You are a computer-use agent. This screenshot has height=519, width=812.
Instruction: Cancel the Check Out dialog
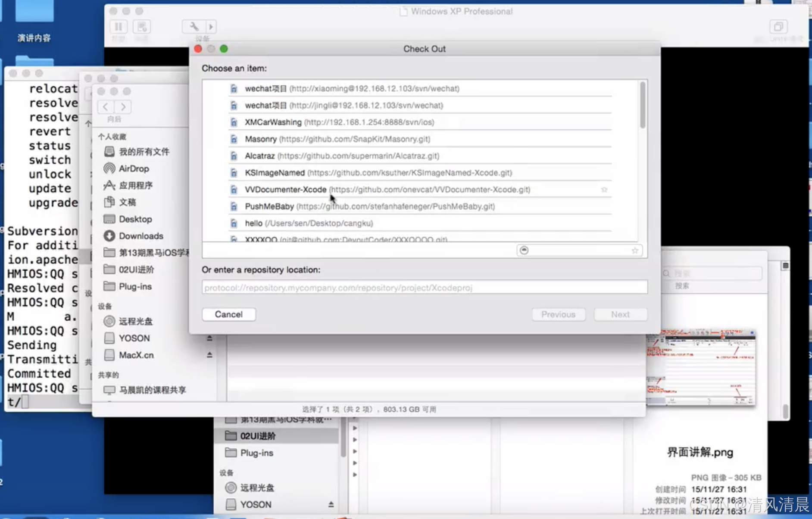pyautogui.click(x=229, y=314)
